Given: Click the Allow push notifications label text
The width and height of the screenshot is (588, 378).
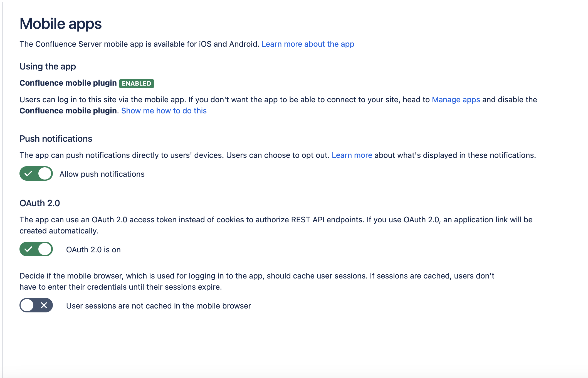Looking at the screenshot, I should click(102, 174).
